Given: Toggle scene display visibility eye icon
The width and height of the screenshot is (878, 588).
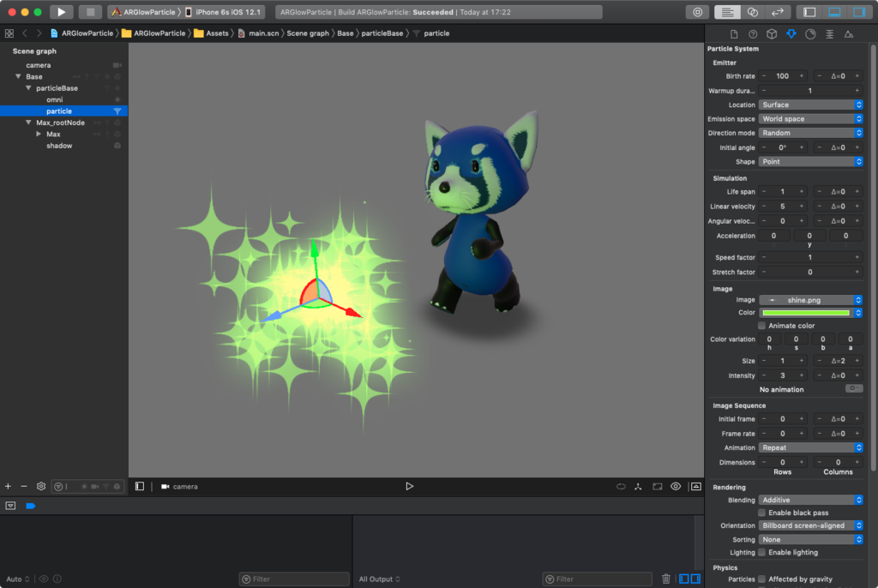Looking at the screenshot, I should point(676,486).
